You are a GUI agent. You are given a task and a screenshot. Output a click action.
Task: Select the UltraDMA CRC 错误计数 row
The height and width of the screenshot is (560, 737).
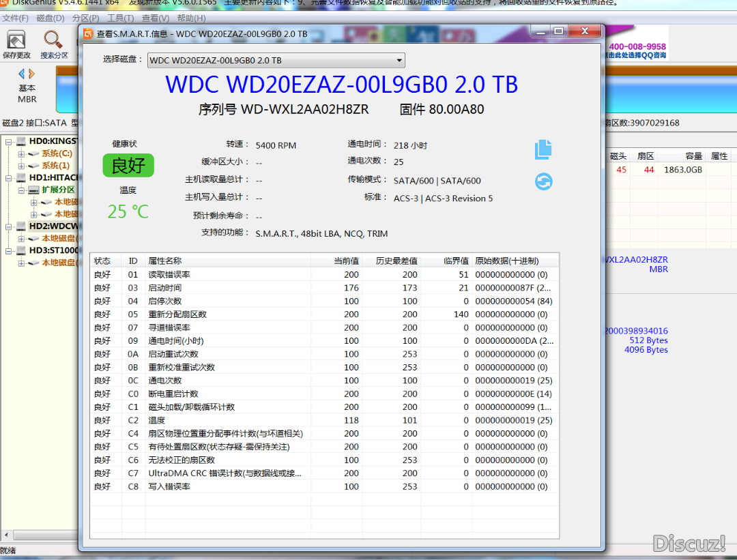point(324,473)
